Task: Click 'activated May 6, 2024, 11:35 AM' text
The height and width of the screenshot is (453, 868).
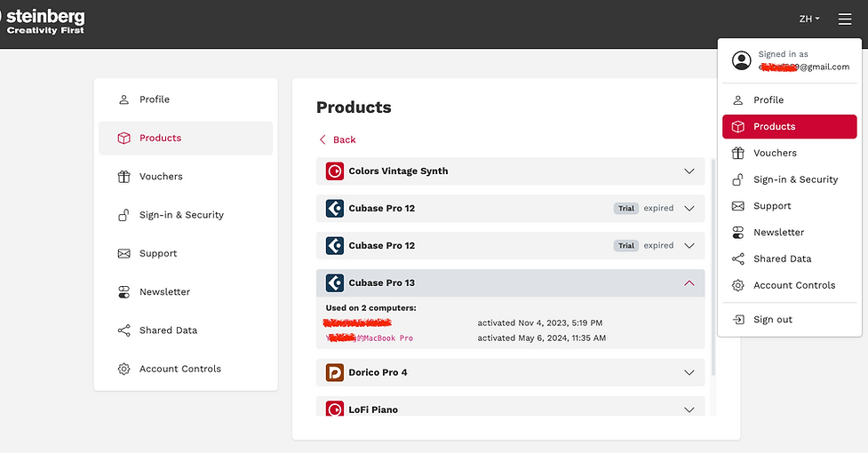Action: 541,338
